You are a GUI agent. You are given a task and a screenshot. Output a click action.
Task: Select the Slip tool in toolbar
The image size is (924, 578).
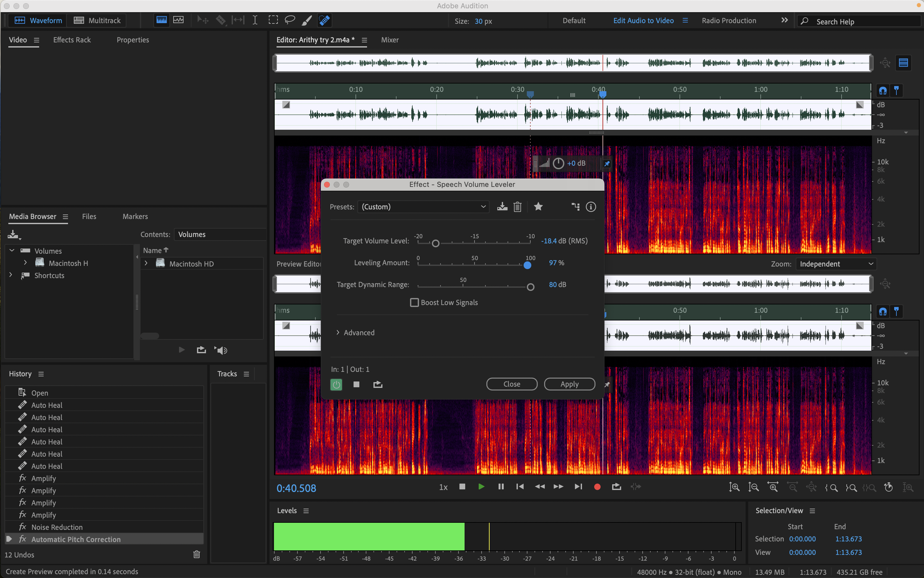tap(238, 20)
